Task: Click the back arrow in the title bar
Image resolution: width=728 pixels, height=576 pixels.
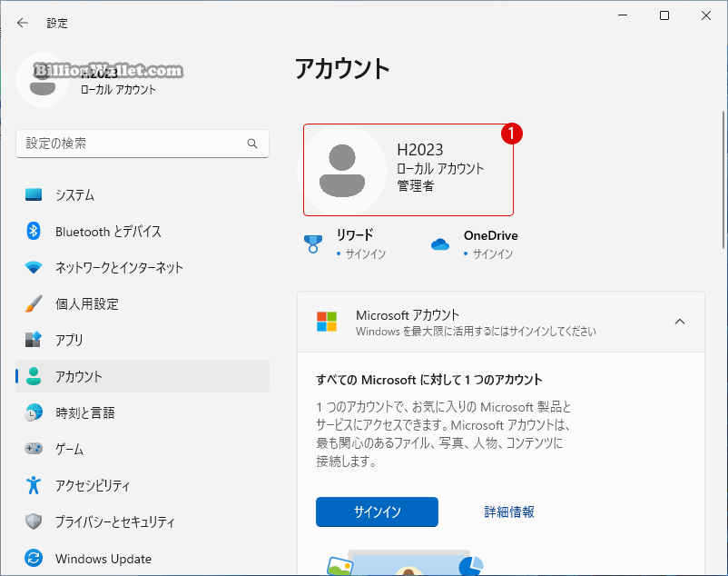Action: 23,23
